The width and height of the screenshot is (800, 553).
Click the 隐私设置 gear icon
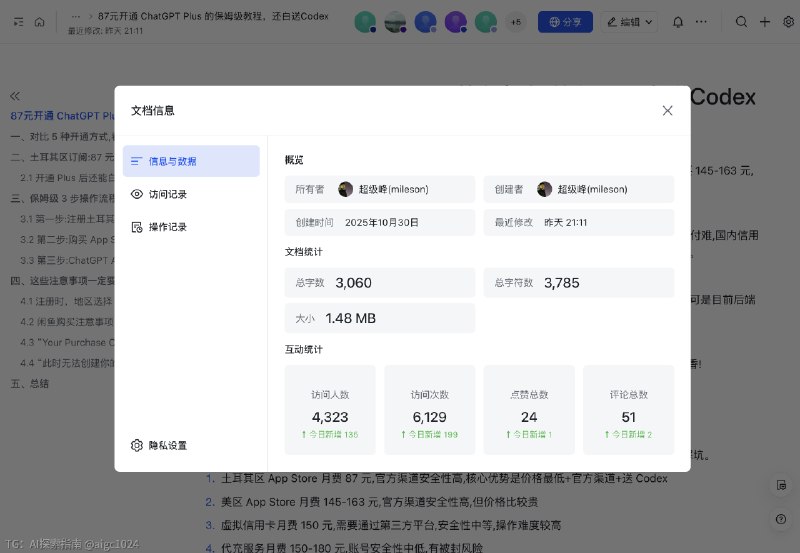(137, 445)
